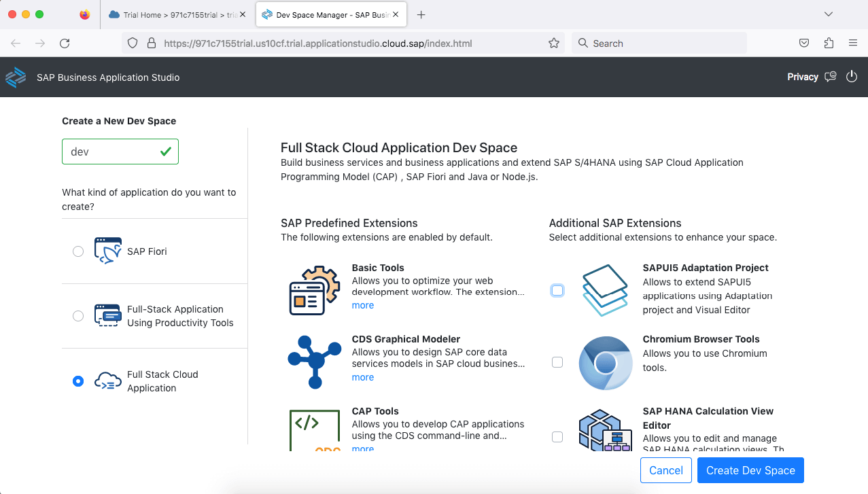
Task: Click the browser URL address bar
Action: point(343,43)
